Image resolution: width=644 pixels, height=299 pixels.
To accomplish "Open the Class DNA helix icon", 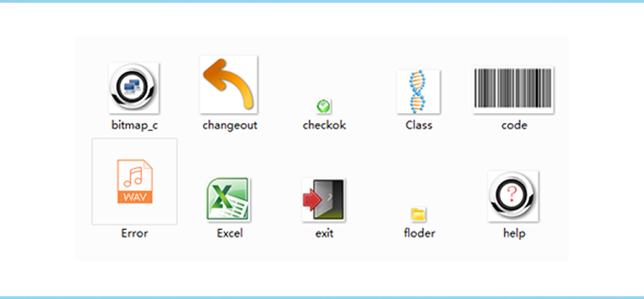I will (418, 92).
